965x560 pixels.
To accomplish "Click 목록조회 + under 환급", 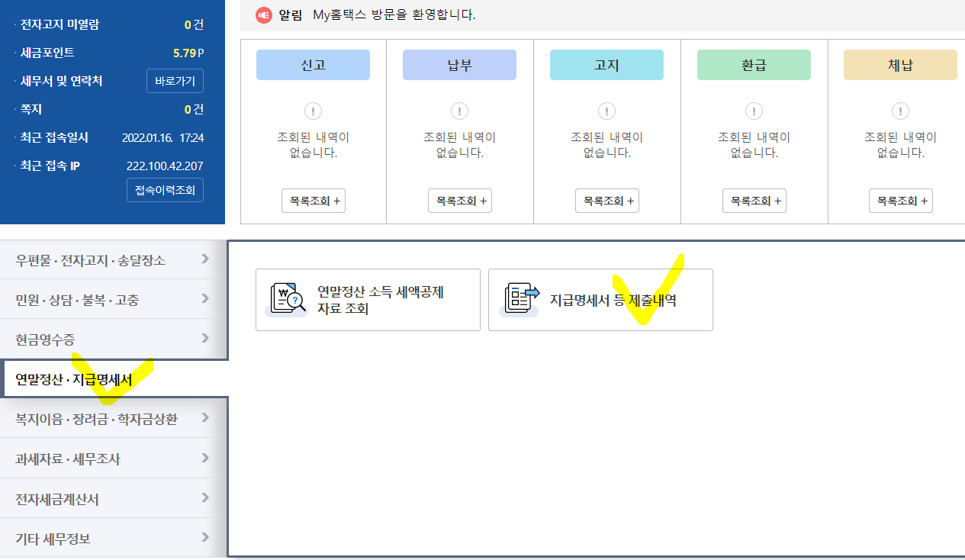I will pyautogui.click(x=754, y=201).
